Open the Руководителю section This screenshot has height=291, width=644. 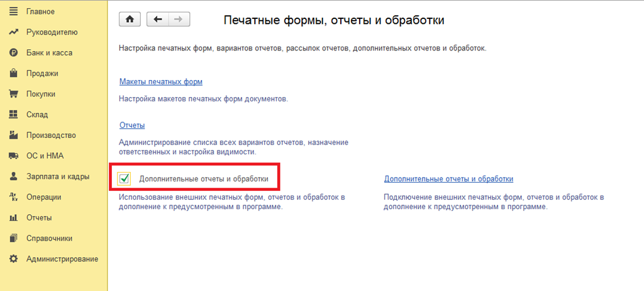[x=52, y=32]
